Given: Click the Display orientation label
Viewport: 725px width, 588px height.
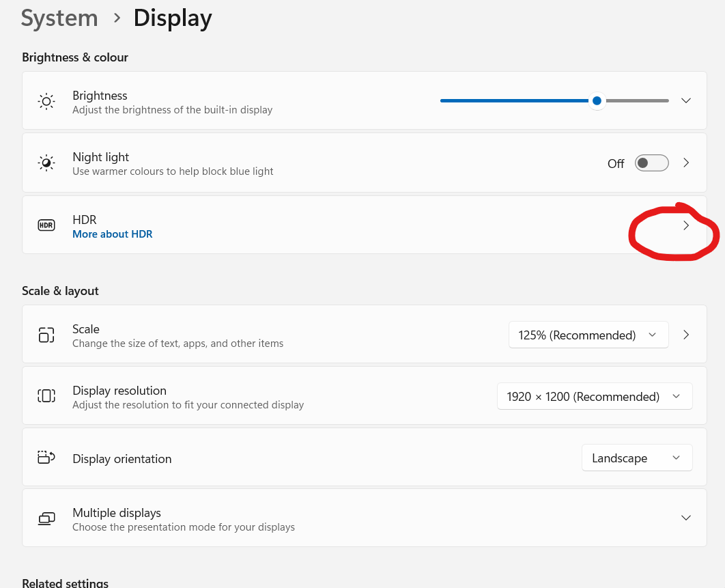Looking at the screenshot, I should point(122,459).
